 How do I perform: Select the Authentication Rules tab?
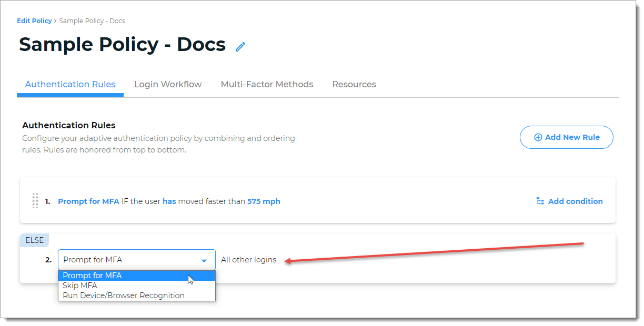point(70,84)
